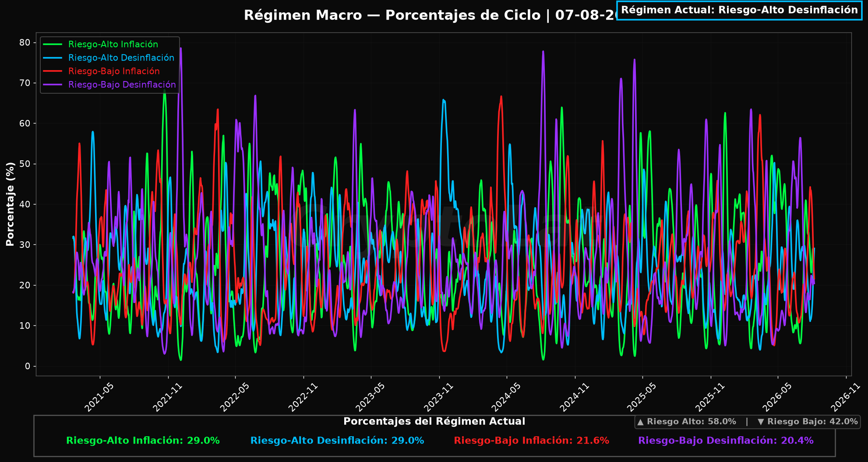
Task: Select the legend label 'Riesgo-Bajo Desinflación'
Action: (x=122, y=85)
